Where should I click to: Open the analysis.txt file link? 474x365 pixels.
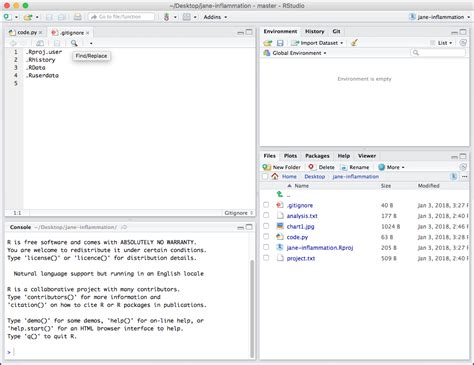[x=302, y=216]
